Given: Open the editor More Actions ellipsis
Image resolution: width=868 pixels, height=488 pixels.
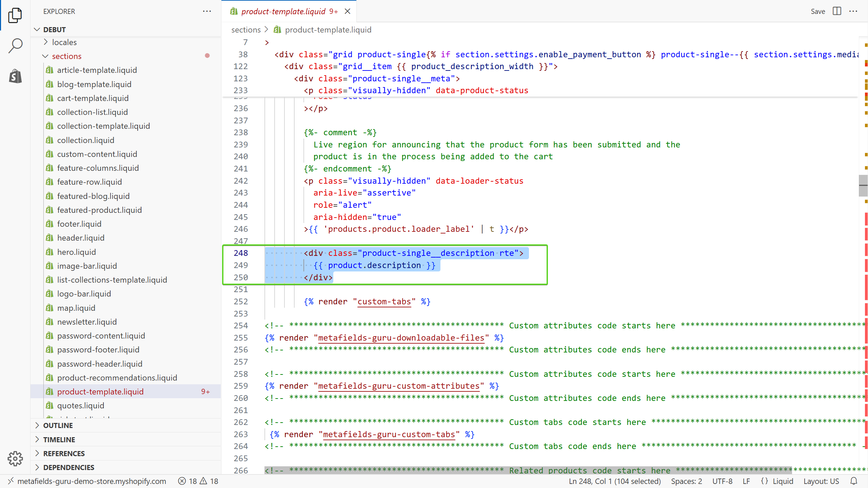Looking at the screenshot, I should pyautogui.click(x=854, y=11).
